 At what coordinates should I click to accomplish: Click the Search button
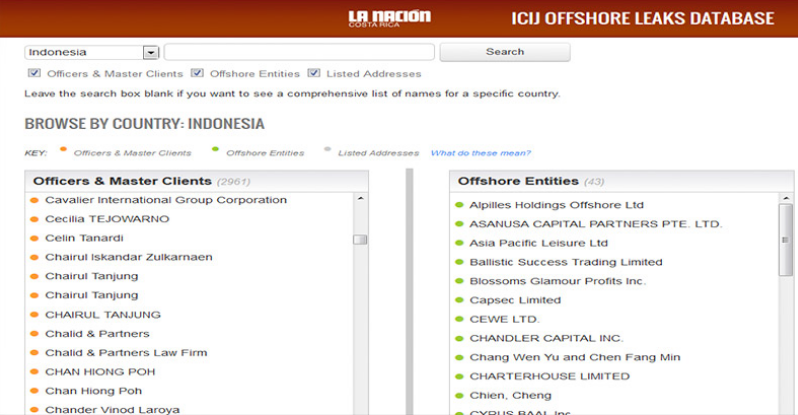coord(505,52)
